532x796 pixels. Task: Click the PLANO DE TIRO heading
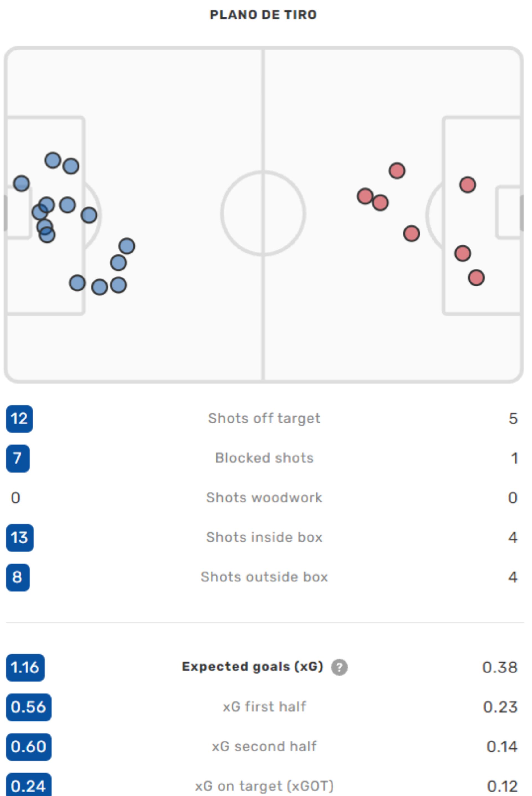263,15
